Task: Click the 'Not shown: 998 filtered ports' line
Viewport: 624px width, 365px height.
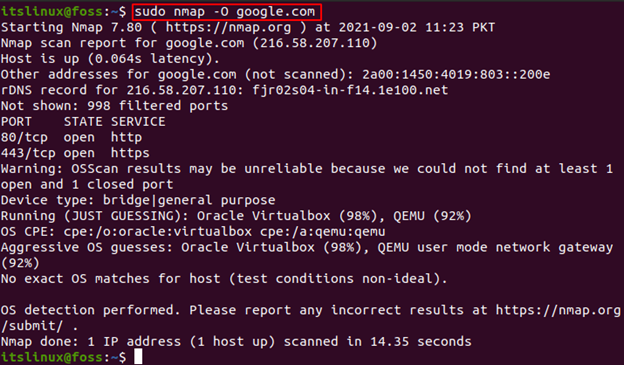Action: pos(114,106)
